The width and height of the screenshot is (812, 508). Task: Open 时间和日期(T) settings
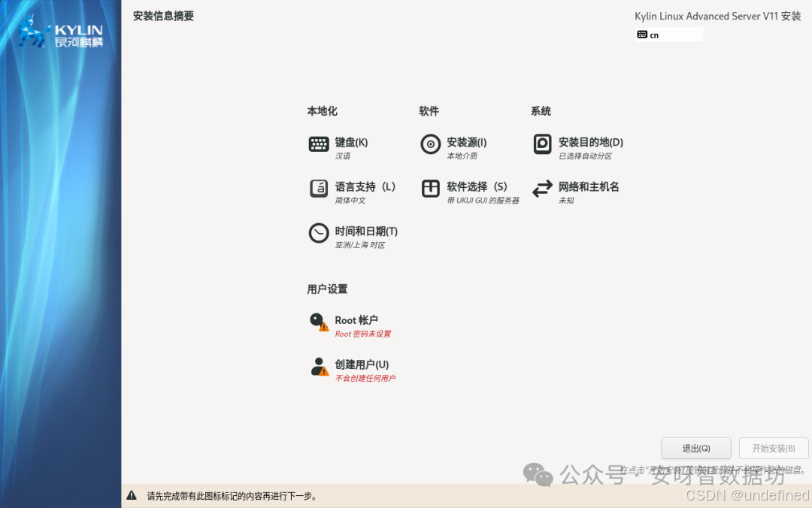tap(366, 231)
